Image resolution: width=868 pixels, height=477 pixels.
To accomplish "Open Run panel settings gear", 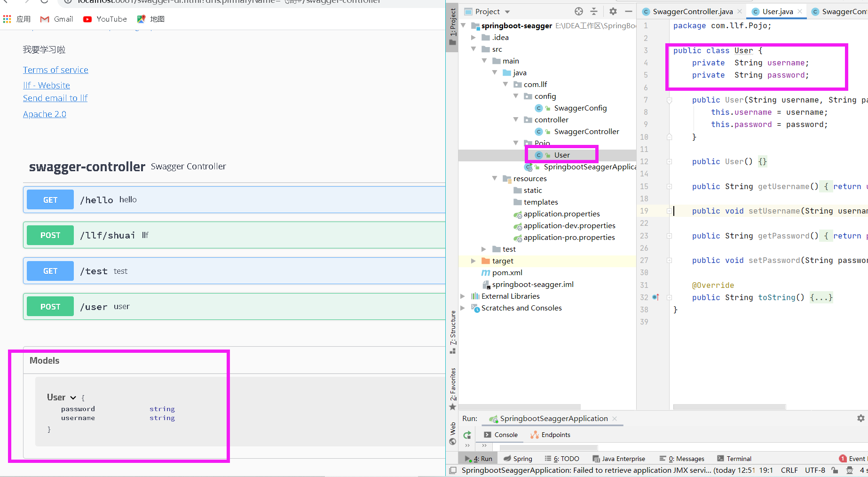I will pyautogui.click(x=861, y=418).
